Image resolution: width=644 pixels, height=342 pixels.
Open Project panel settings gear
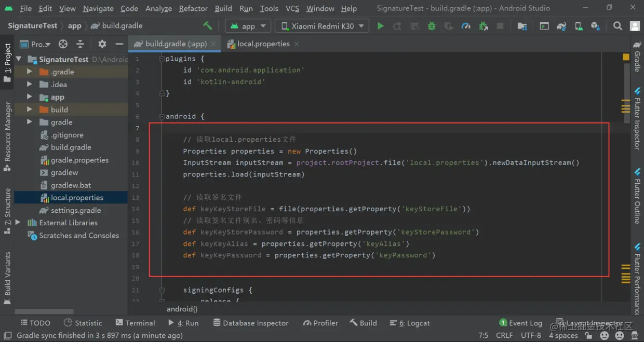(102, 44)
